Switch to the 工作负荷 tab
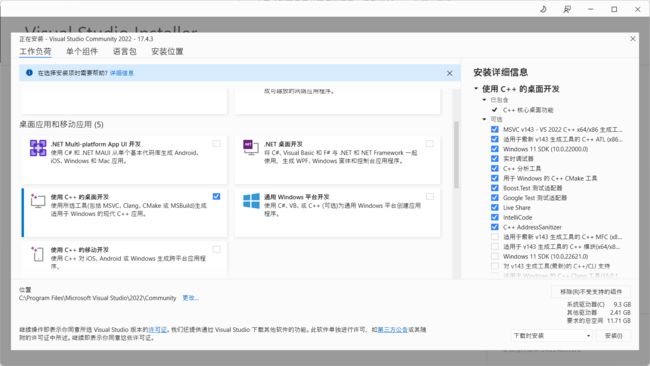The height and width of the screenshot is (366, 650). [35, 51]
